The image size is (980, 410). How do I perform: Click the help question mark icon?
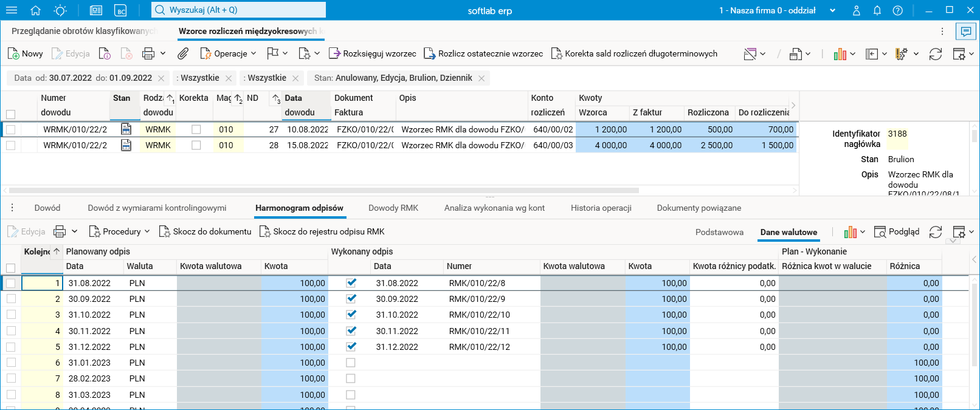pyautogui.click(x=898, y=10)
